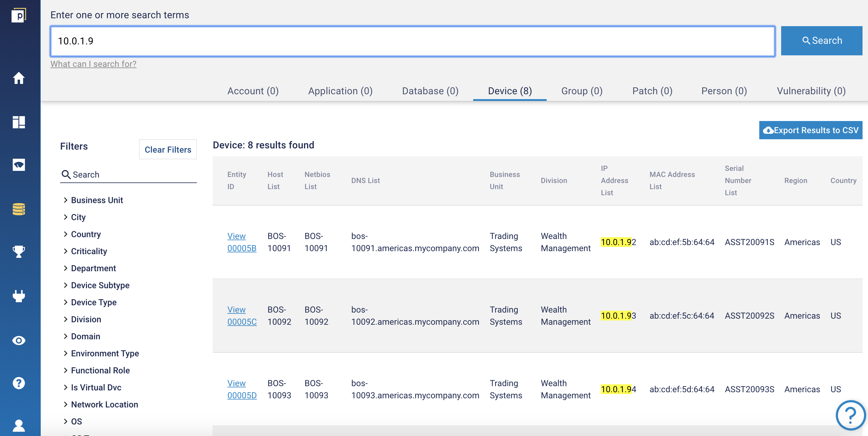This screenshot has height=436, width=868.
Task: Select the Device (8) tab
Action: (x=510, y=91)
